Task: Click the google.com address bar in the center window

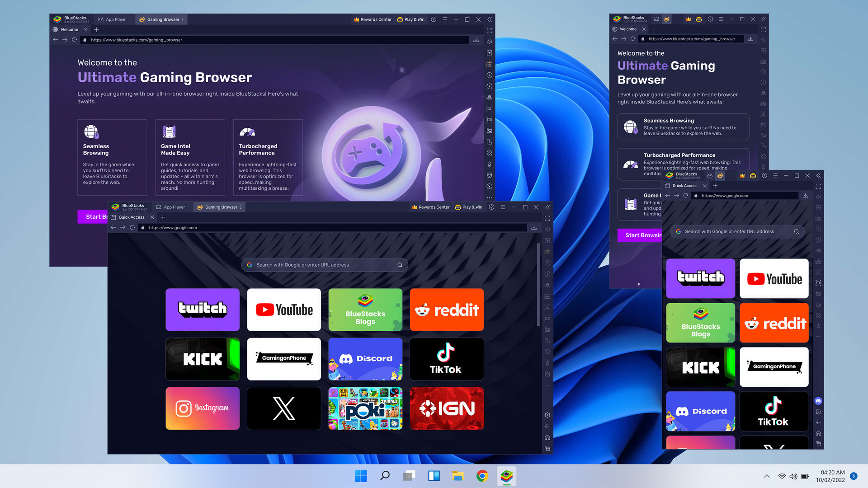Action: coord(333,227)
